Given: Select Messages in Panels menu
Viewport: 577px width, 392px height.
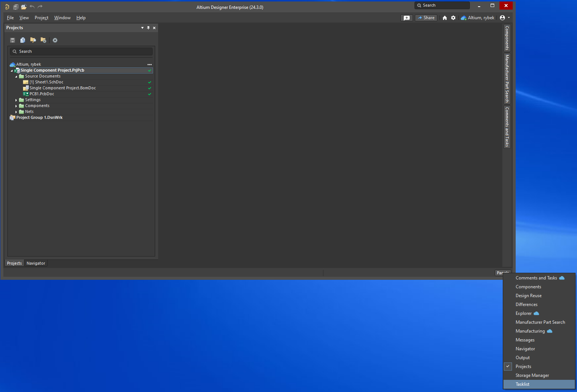Looking at the screenshot, I should point(539,340).
